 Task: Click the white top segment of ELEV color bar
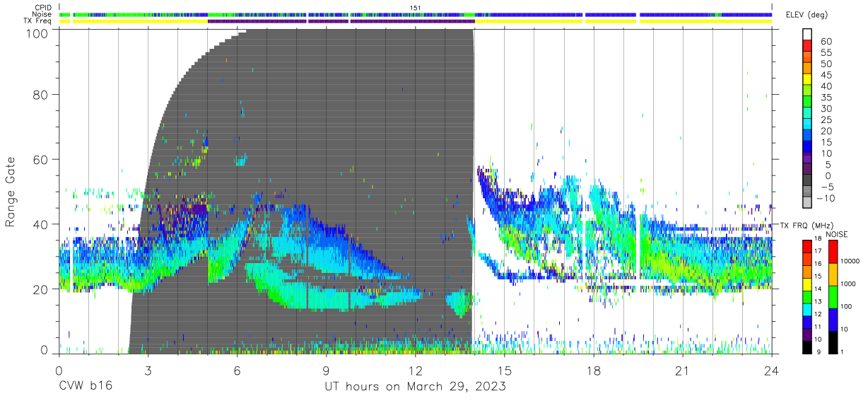(807, 34)
